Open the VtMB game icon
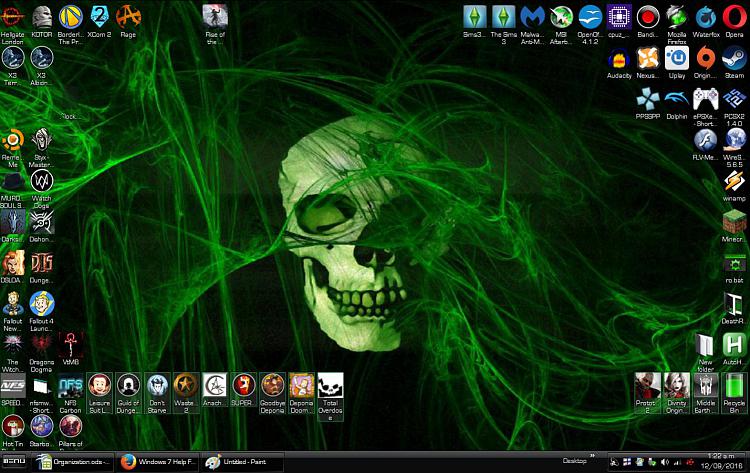This screenshot has height=473, width=750. point(71,349)
